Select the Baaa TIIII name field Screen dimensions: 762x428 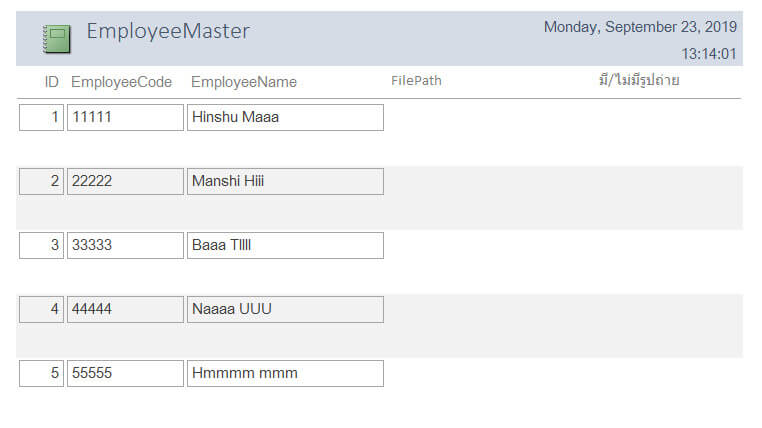coord(285,245)
